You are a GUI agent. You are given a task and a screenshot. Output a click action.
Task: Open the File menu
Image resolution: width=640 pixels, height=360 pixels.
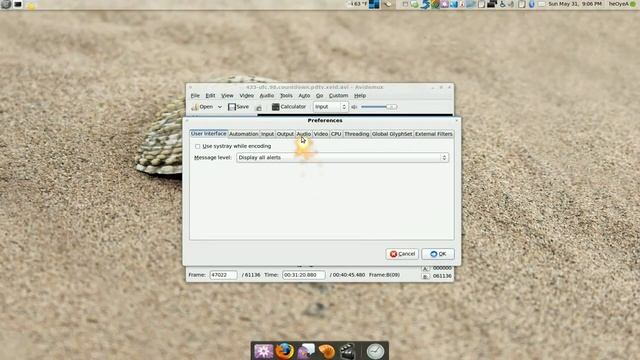click(195, 96)
